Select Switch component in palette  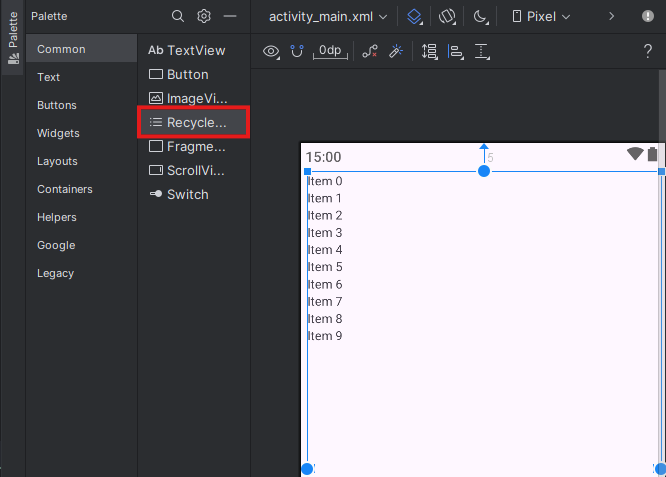pyautogui.click(x=187, y=194)
